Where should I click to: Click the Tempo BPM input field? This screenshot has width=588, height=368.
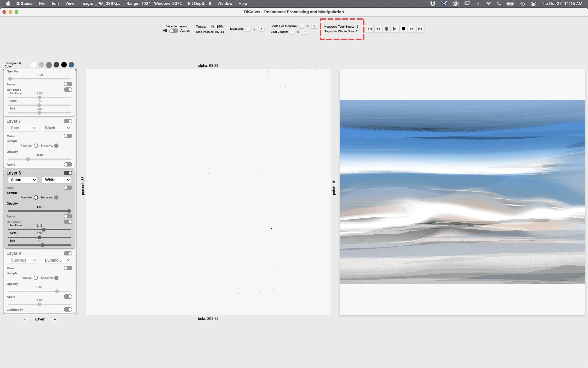click(x=211, y=27)
